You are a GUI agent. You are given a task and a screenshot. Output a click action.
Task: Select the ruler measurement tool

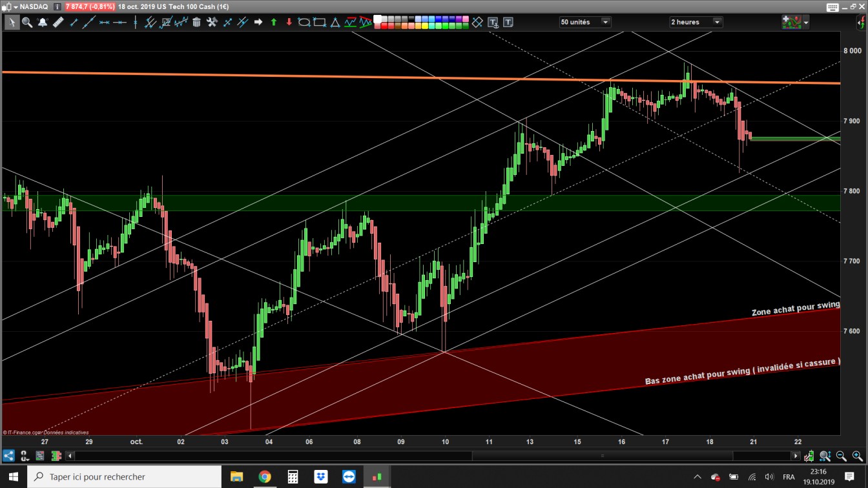[58, 22]
